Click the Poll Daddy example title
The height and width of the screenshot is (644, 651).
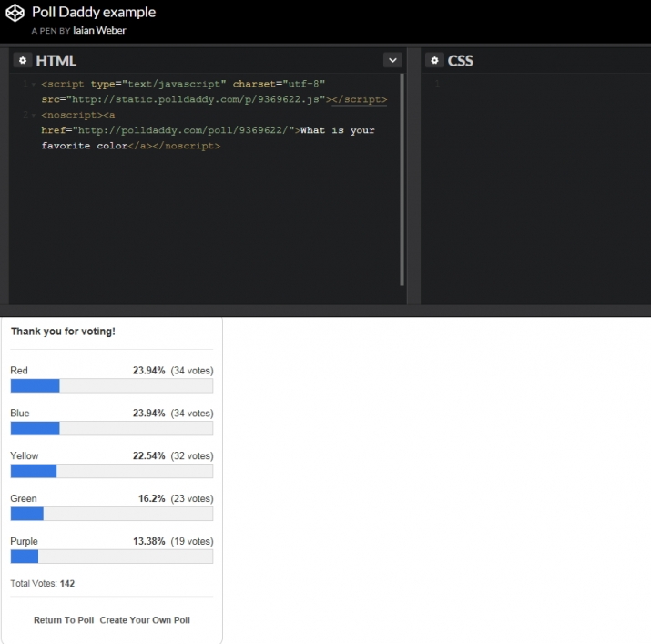[94, 12]
